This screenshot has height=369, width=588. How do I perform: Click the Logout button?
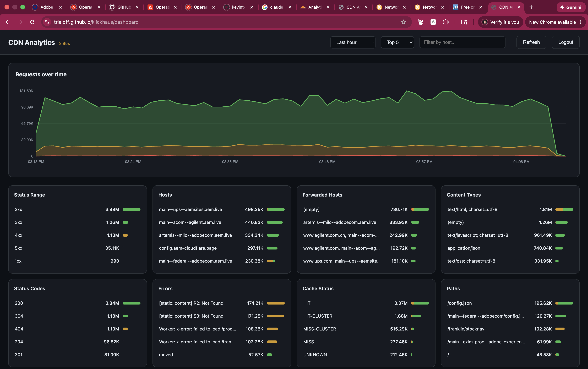point(565,42)
